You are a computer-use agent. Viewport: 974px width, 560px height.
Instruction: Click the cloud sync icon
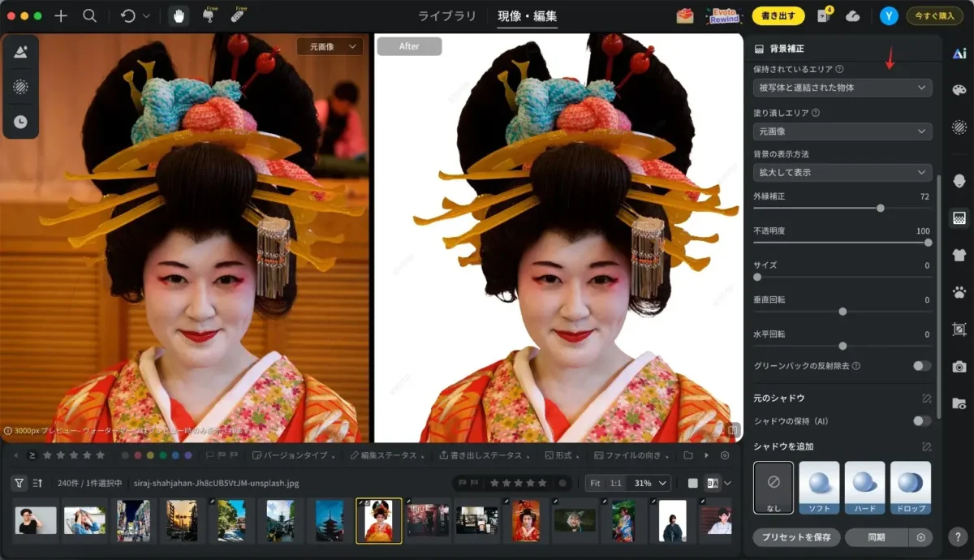pyautogui.click(x=852, y=15)
